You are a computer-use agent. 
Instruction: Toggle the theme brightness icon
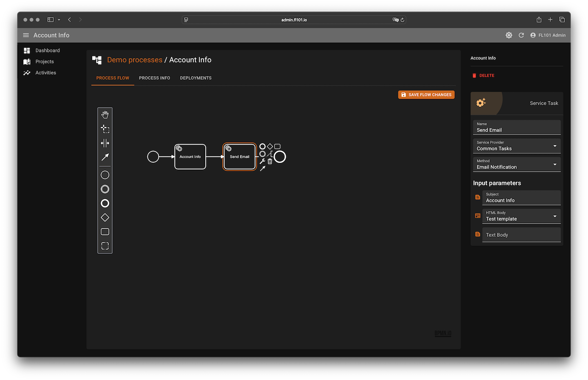(x=509, y=35)
